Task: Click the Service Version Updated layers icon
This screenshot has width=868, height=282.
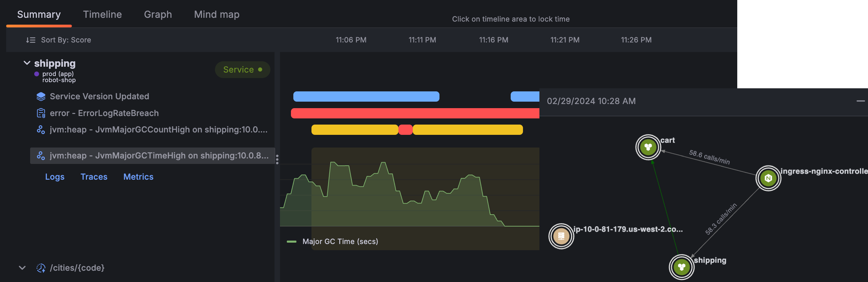Action: click(41, 97)
